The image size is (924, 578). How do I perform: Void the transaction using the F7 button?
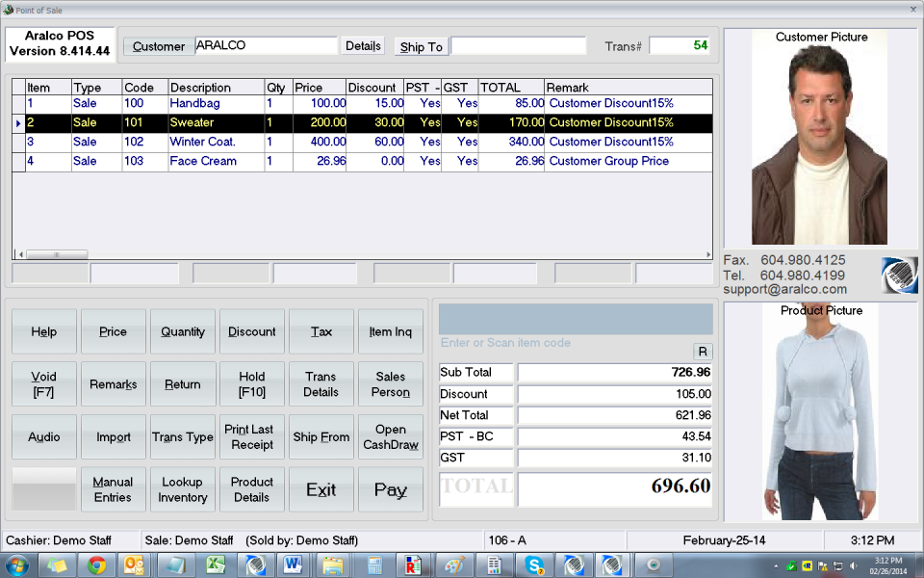point(43,383)
